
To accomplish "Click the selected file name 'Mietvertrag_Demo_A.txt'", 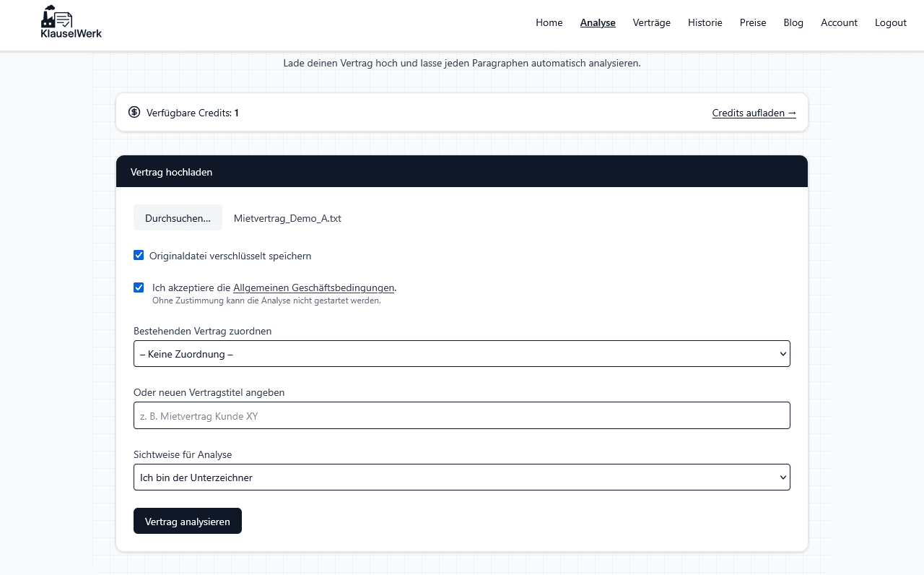I will click(287, 218).
